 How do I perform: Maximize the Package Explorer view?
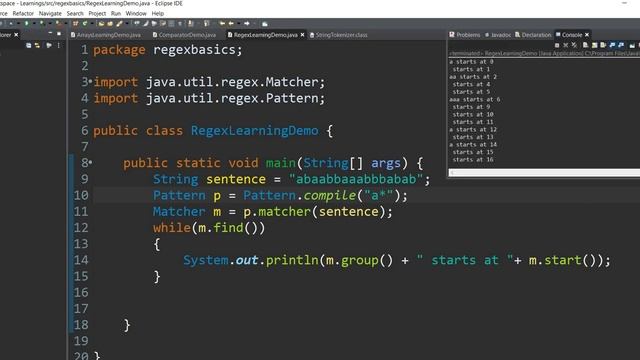[x=59, y=33]
